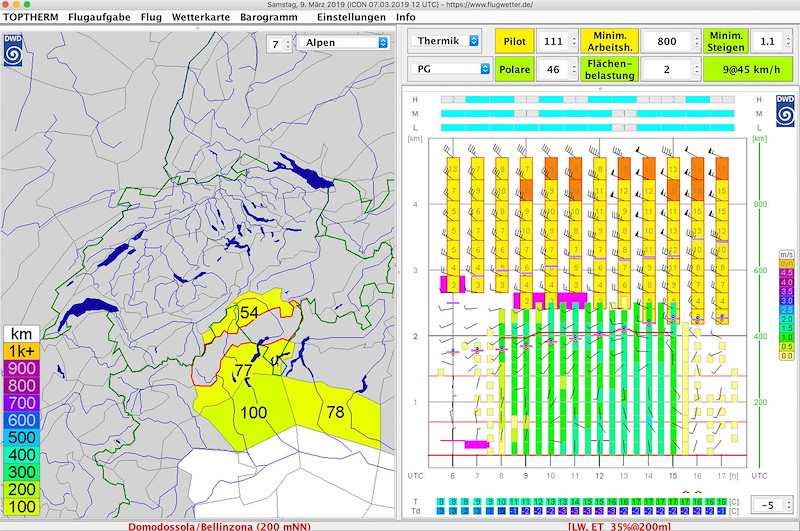Click the map region labeled 78
This screenshot has height=531, width=800.
tap(335, 412)
